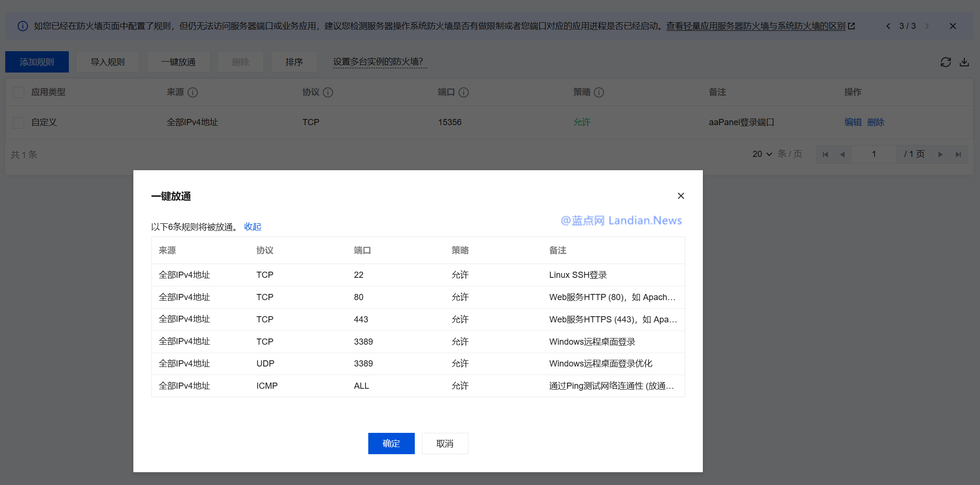Close the 一键放通 dialog with the X icon
This screenshot has height=485, width=980.
point(681,196)
